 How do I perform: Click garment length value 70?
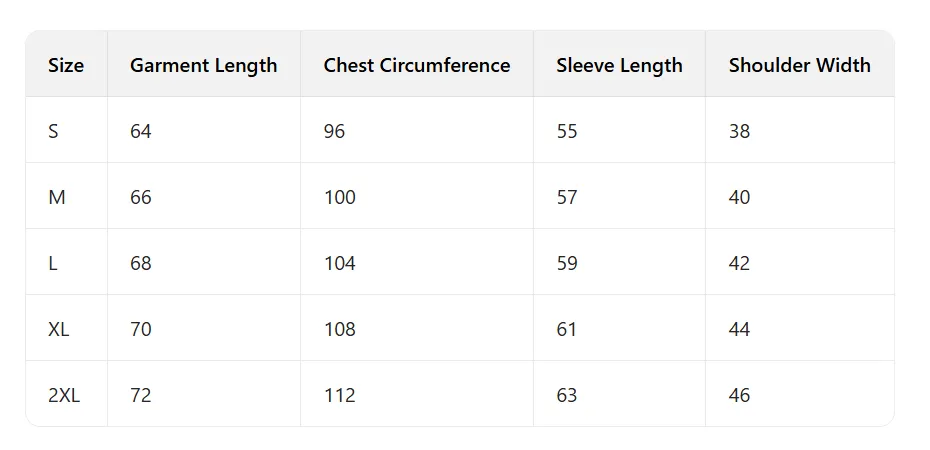(x=141, y=329)
